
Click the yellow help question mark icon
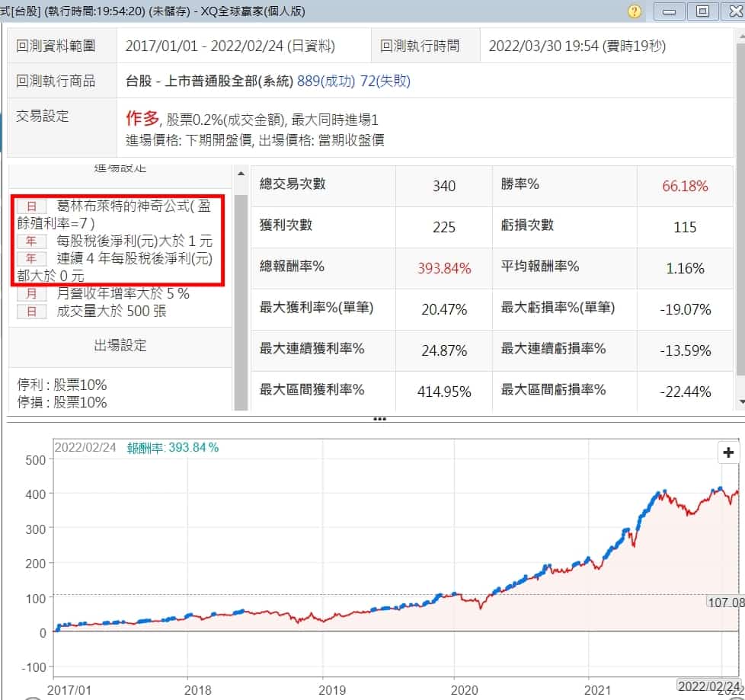pos(635,11)
